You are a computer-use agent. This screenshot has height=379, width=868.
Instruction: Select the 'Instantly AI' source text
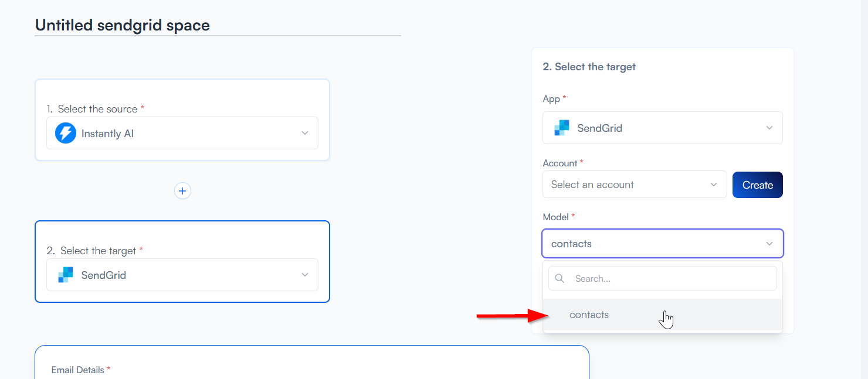[107, 134]
